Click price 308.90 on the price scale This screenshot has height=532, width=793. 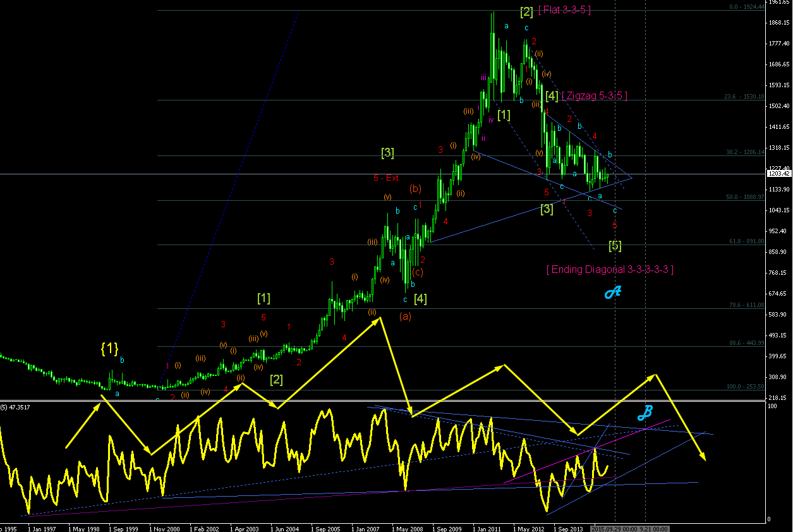pos(778,377)
